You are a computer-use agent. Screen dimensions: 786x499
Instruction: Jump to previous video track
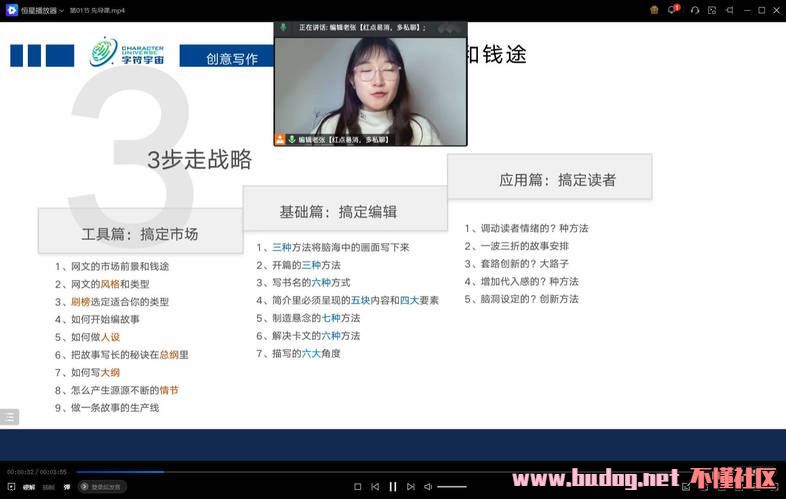375,486
